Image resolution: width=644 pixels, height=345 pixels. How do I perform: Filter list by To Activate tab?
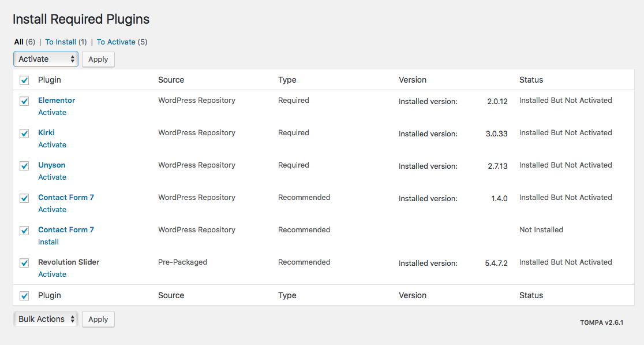[x=116, y=42]
